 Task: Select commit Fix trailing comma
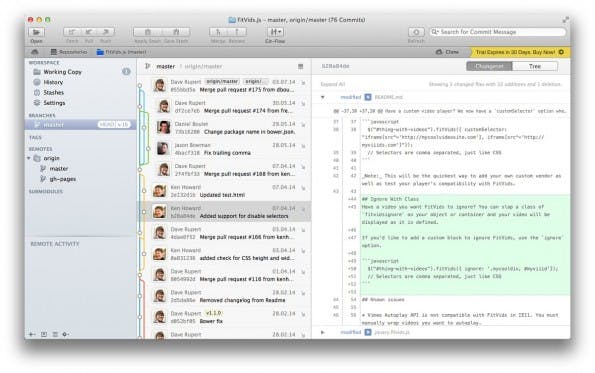[x=224, y=149]
